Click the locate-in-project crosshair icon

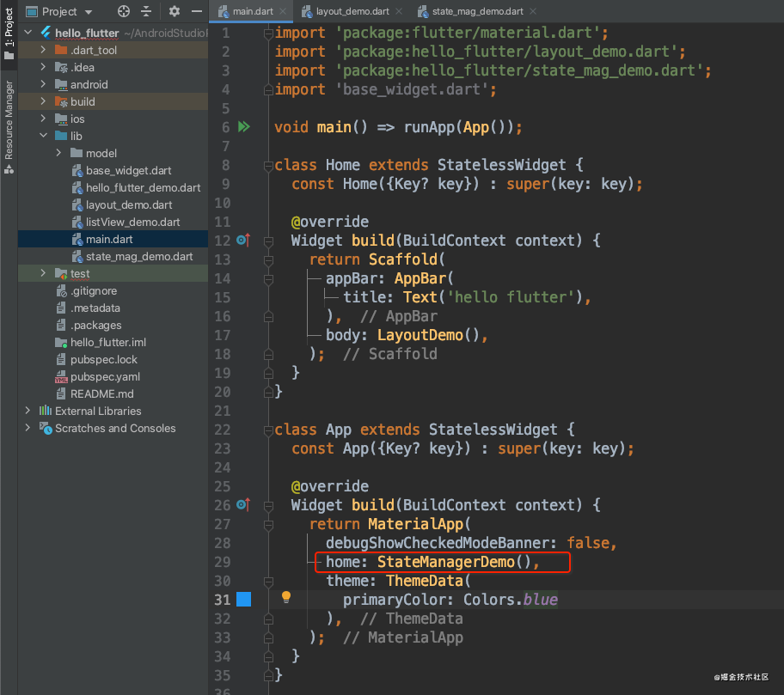click(x=124, y=11)
